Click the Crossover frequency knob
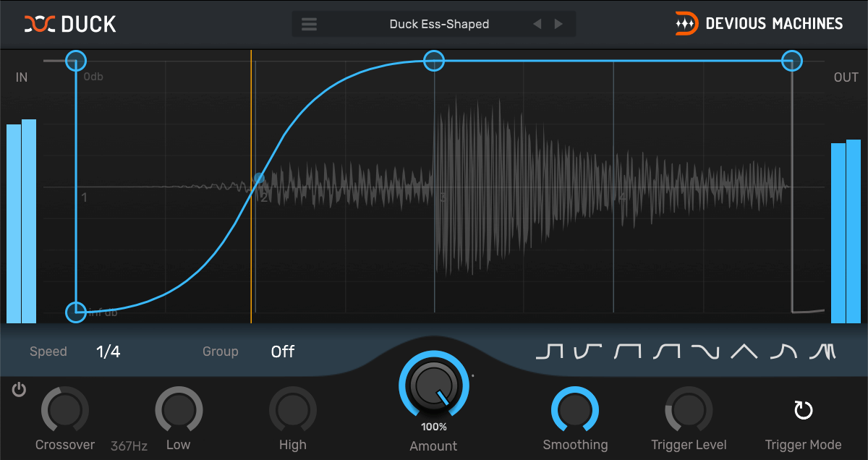The height and width of the screenshot is (460, 868). (x=65, y=410)
